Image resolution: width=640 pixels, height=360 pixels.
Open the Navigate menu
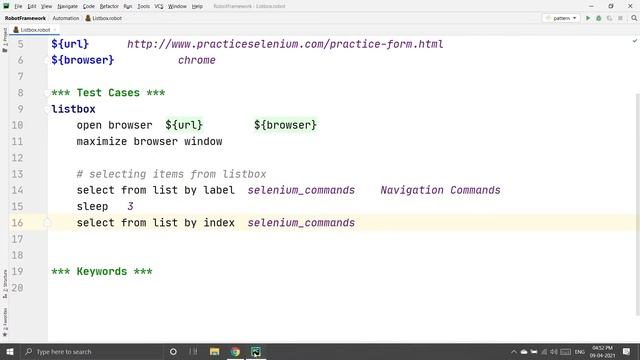click(x=67, y=7)
